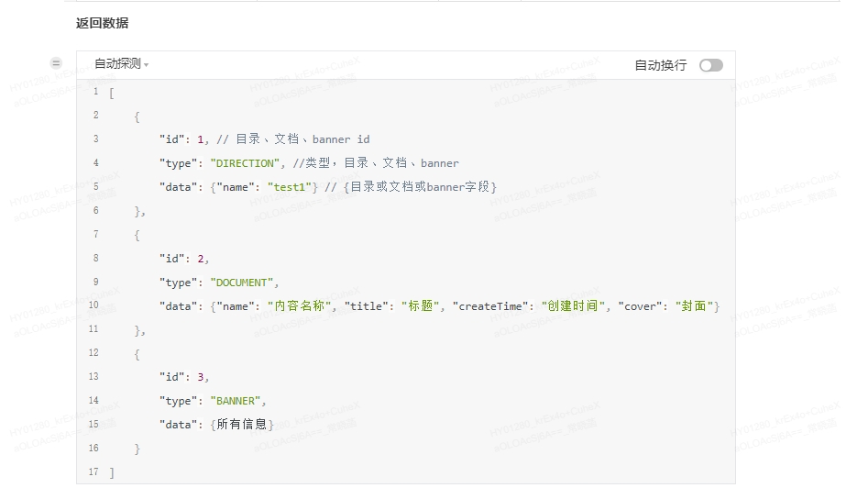Click the "标题" title value on line 10

click(420, 306)
